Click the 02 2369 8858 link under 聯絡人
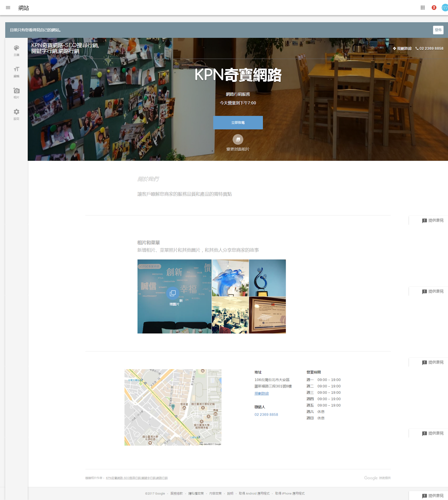 [266, 415]
